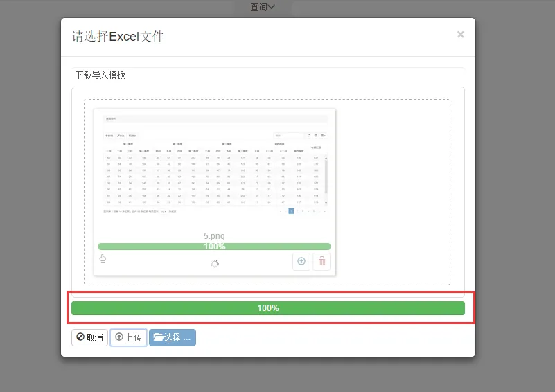Expand the 查询 dropdown chevron at top
Screen dimensions: 555x392
pyautogui.click(x=271, y=7)
